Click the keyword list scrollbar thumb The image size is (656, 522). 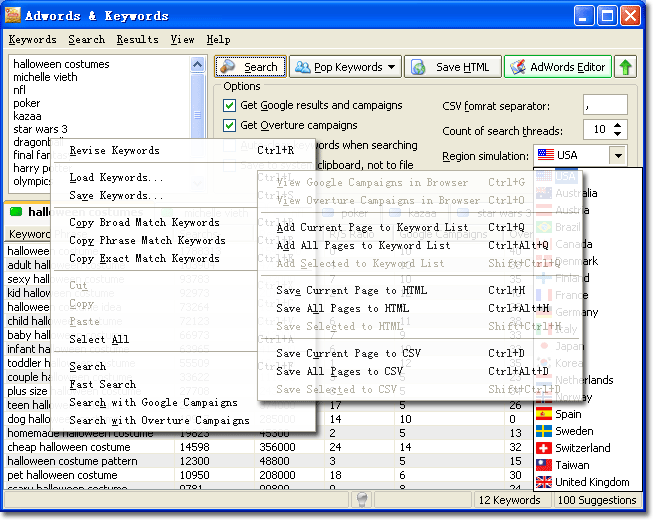(197, 115)
